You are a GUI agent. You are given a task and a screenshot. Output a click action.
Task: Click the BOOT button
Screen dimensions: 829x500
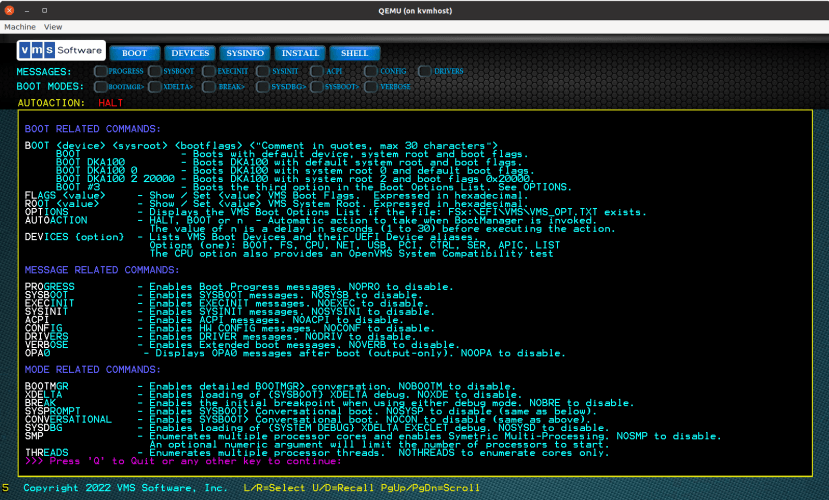[135, 53]
